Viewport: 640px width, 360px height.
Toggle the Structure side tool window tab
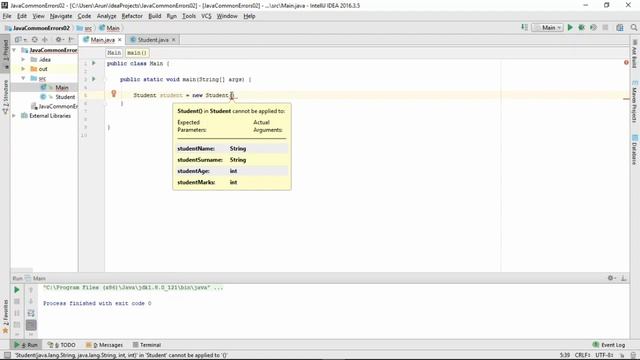point(6,97)
